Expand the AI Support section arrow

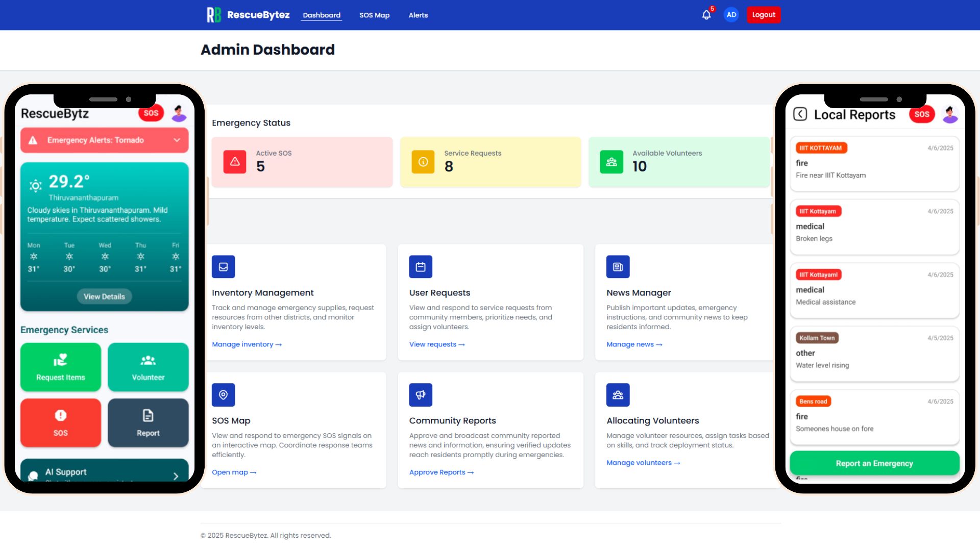(176, 475)
